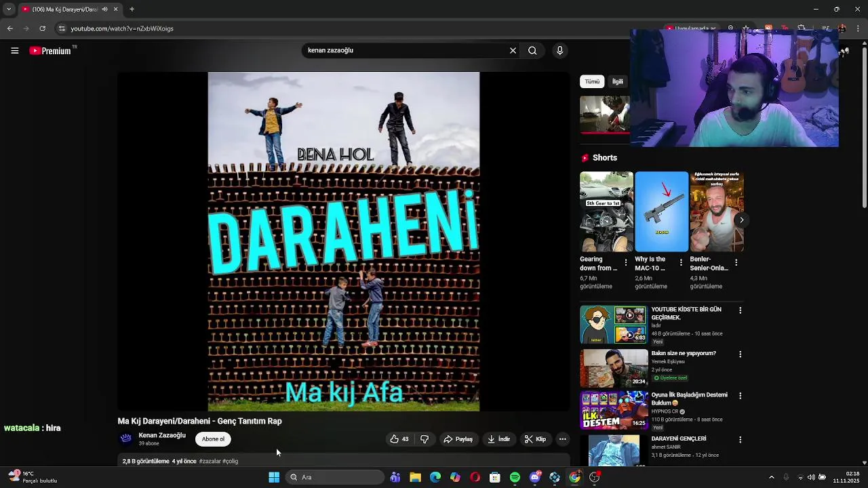Open options for Bakın size ne yapıyorum video
This screenshot has height=488, width=868.
[x=740, y=354]
